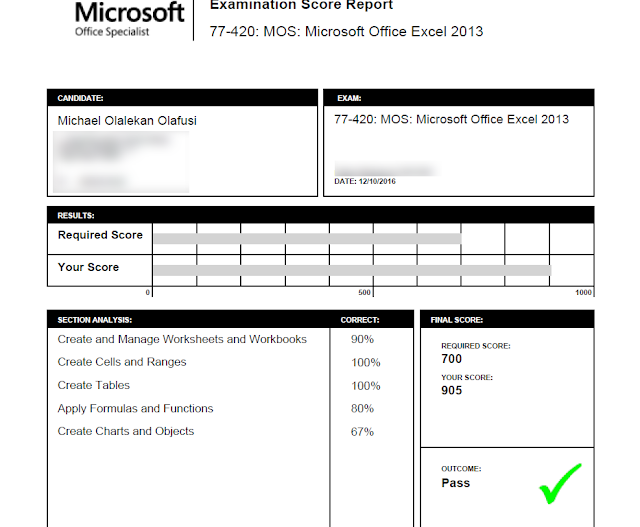
Task: Select the 'Create Tables' row
Action: pos(93,385)
